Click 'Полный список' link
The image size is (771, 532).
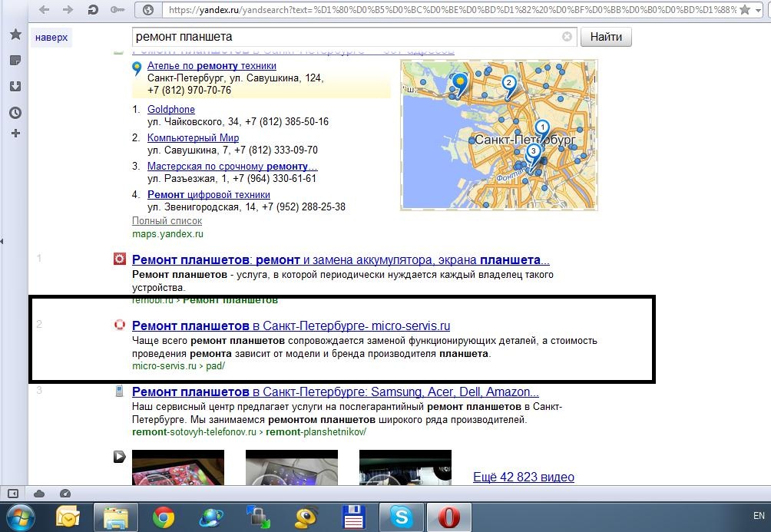(167, 221)
